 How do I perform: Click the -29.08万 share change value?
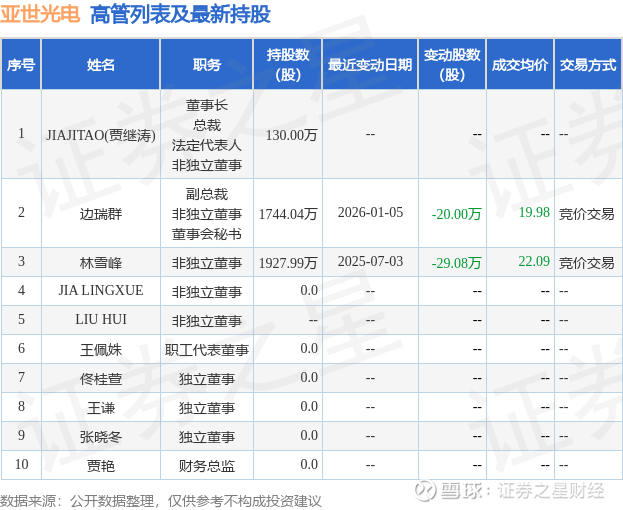456,263
